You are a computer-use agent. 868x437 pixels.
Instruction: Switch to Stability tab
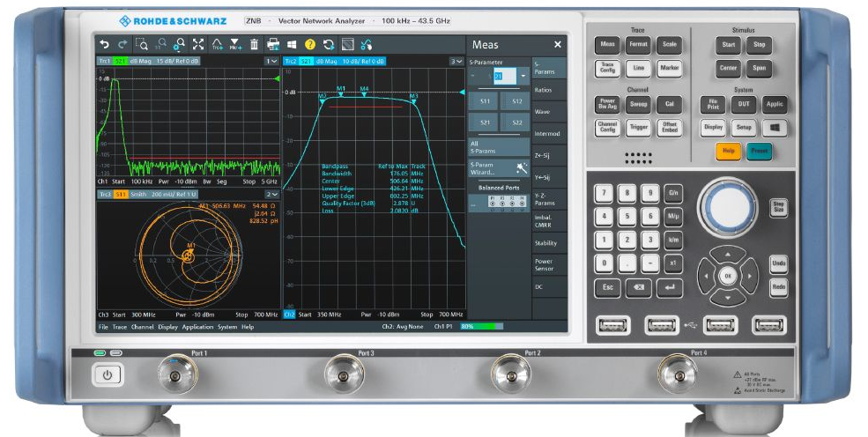[549, 243]
